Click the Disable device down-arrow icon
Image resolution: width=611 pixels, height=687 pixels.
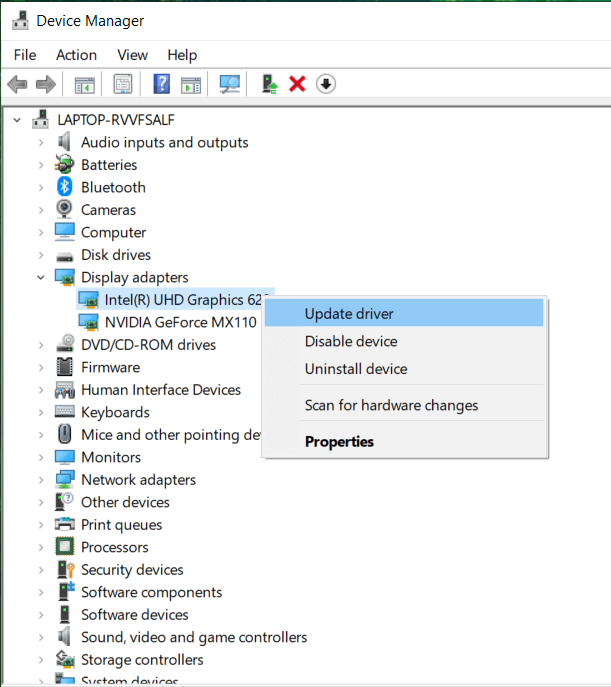[x=325, y=84]
